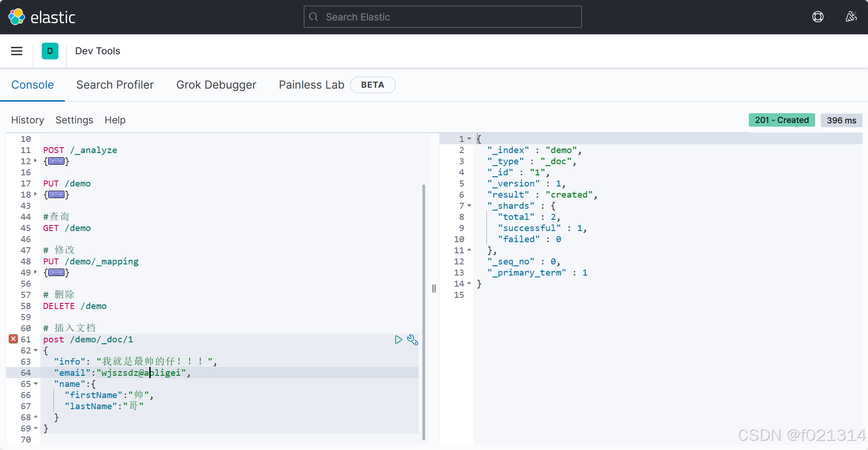Image resolution: width=868 pixels, height=450 pixels.
Task: Open console Help
Action: 115,120
